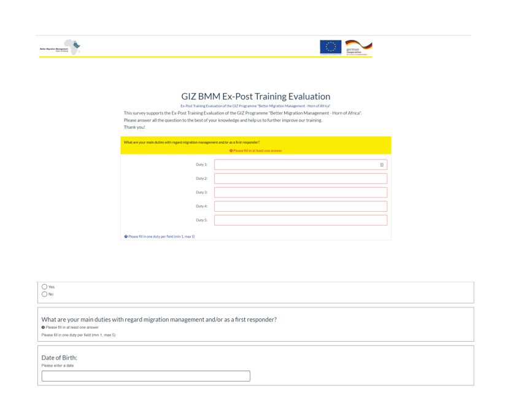This screenshot has height=408, width=532.
Task: Click the European Union flag logo
Action: tap(331, 47)
